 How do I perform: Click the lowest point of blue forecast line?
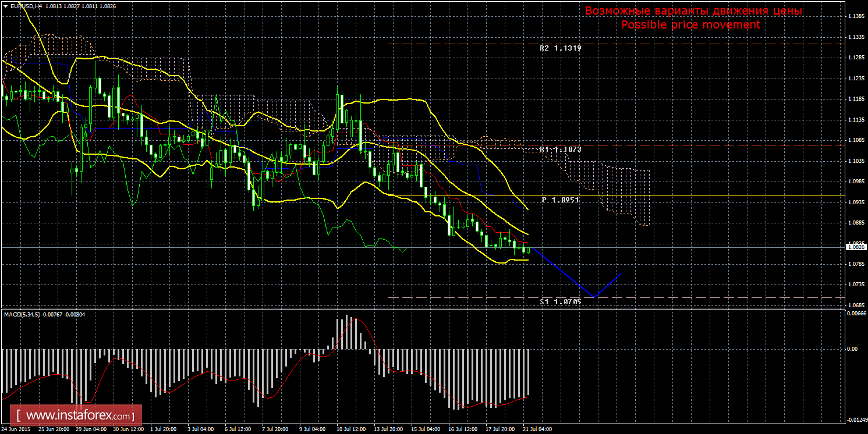594,297
